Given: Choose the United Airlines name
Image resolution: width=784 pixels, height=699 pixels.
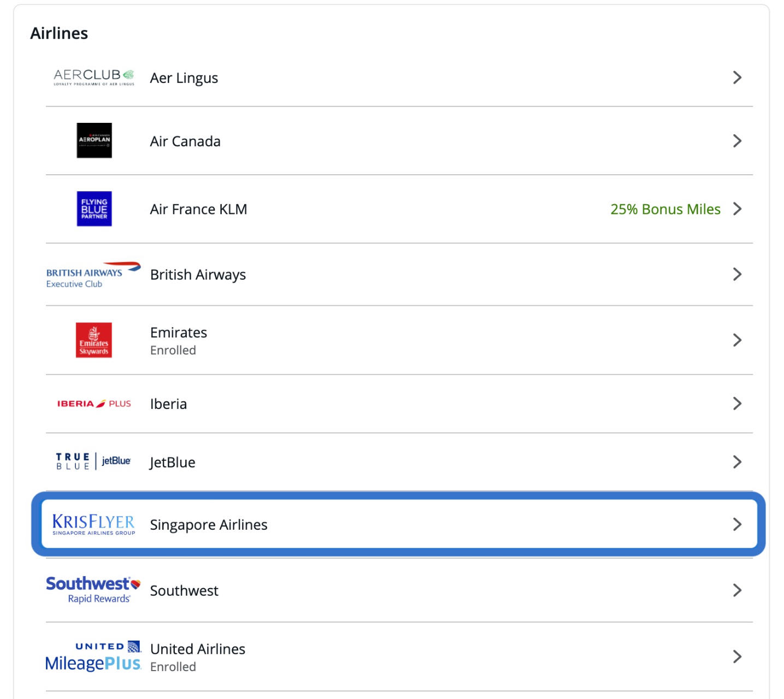Looking at the screenshot, I should click(198, 649).
